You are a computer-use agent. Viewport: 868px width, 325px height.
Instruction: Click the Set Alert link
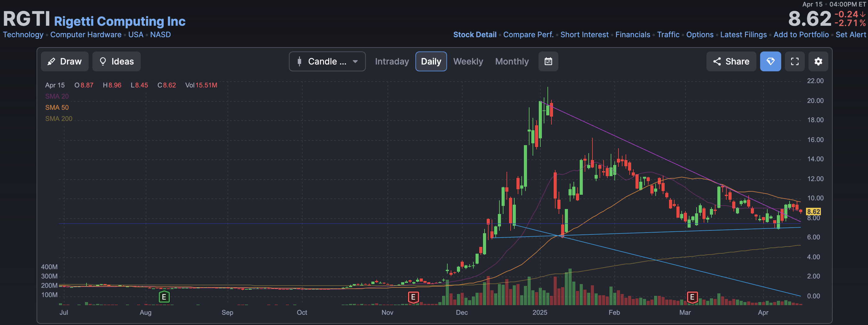point(850,35)
